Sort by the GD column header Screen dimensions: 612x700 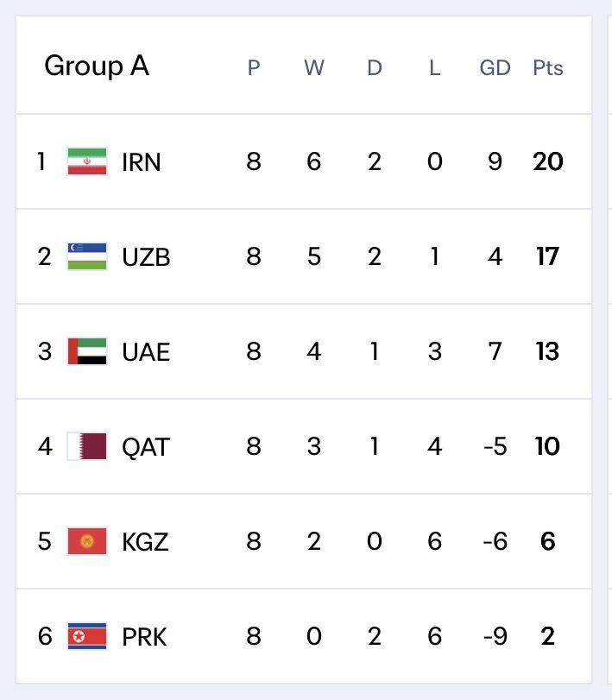[x=495, y=68]
